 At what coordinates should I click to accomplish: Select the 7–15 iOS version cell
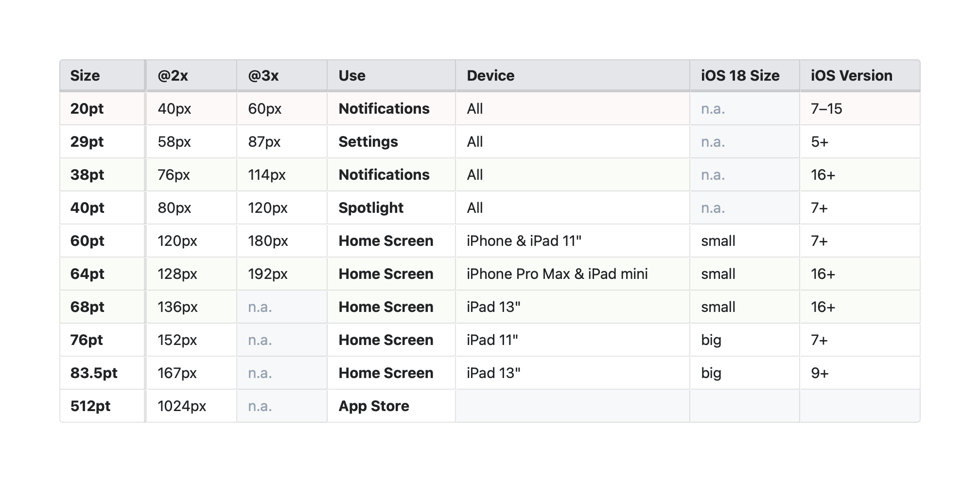[x=826, y=109]
